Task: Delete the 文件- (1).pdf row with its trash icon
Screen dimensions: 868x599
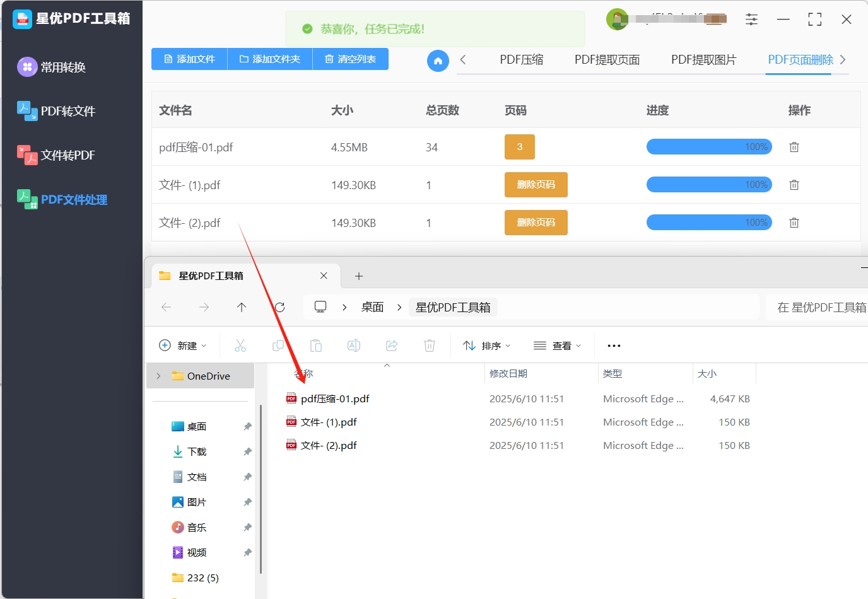Action: [x=794, y=185]
